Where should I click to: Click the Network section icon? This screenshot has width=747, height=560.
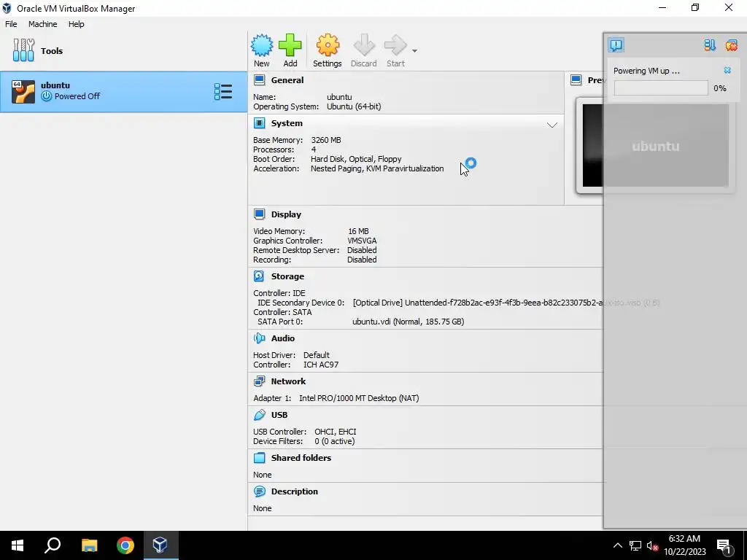259,381
